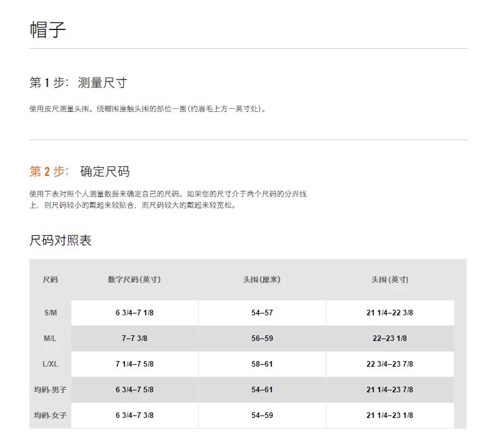Screen dimensions: 494x448
Task: Click the cell 22 3/4–23 7/8
Action: tap(390, 364)
